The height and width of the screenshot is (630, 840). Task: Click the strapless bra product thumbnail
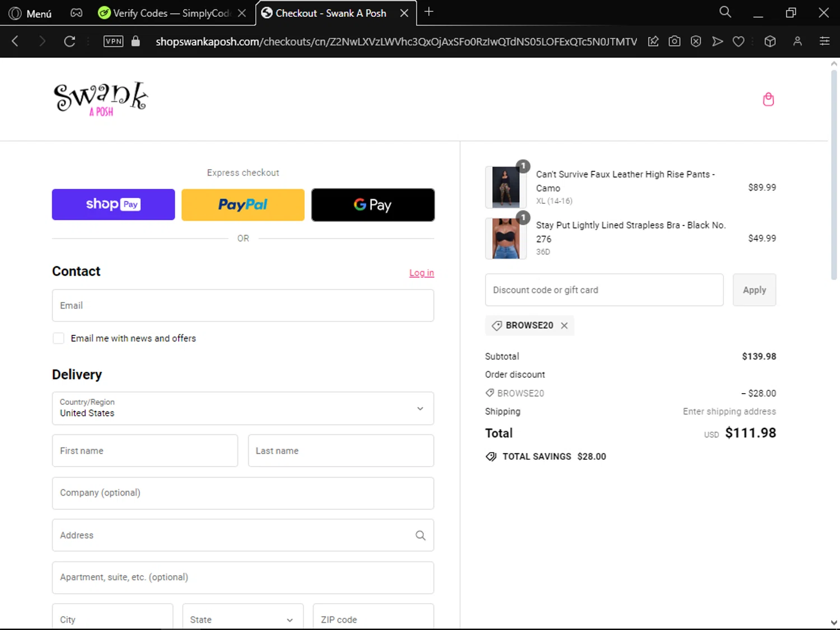pos(506,239)
